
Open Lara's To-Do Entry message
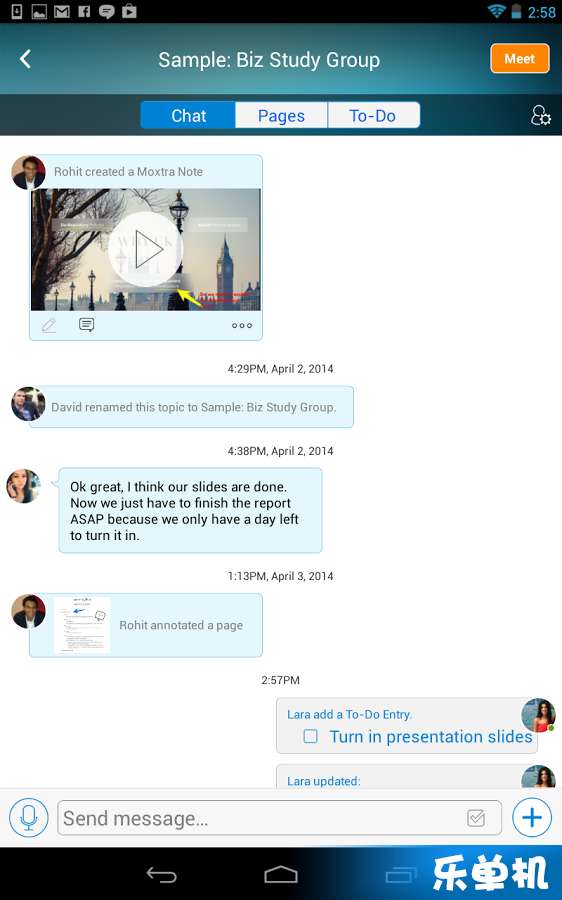[x=406, y=726]
